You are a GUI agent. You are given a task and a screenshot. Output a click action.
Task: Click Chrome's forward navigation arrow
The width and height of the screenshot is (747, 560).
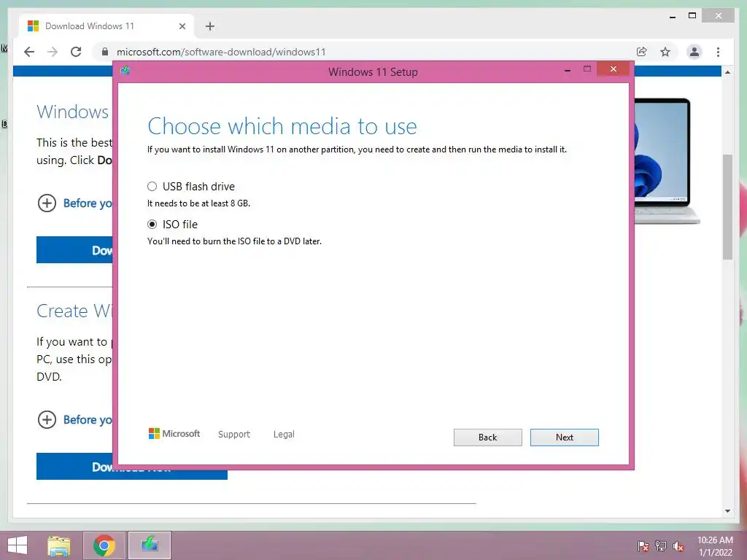click(53, 52)
